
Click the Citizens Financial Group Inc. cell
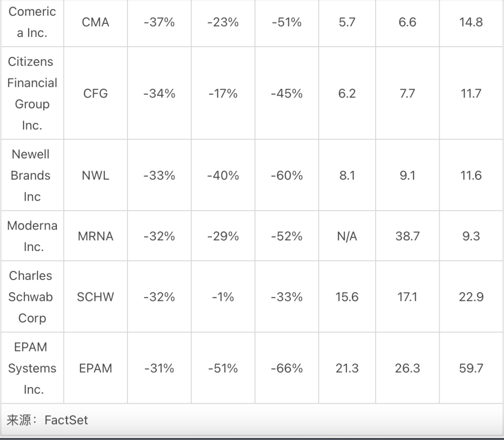point(32,93)
